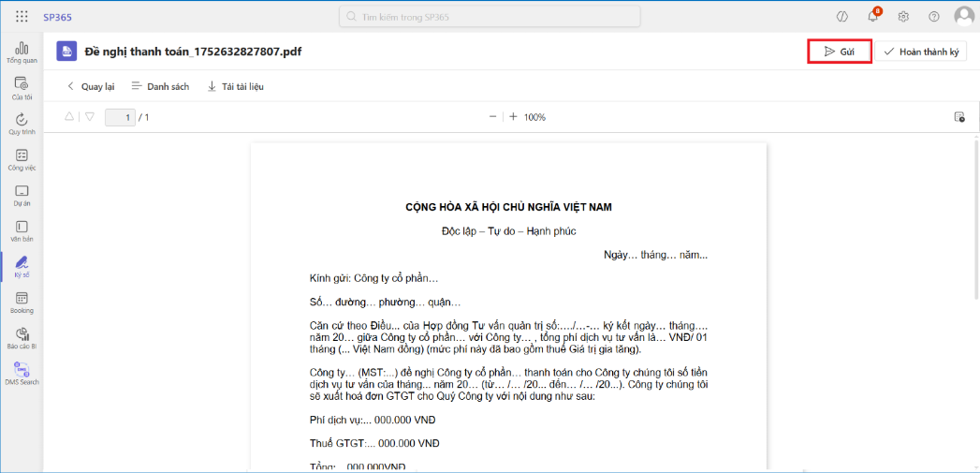Click the zoom in plus button
This screenshot has width=980, height=473.
point(513,117)
